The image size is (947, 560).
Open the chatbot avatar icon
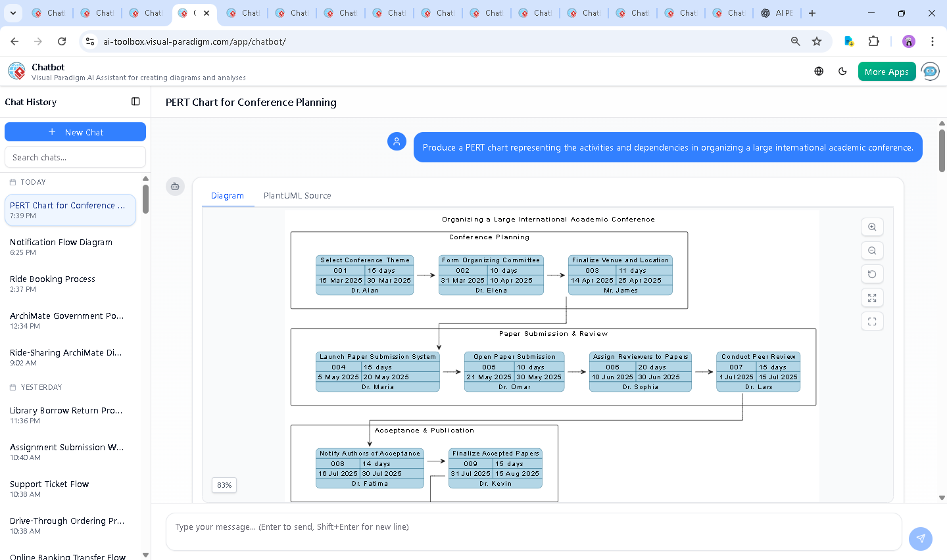click(930, 71)
